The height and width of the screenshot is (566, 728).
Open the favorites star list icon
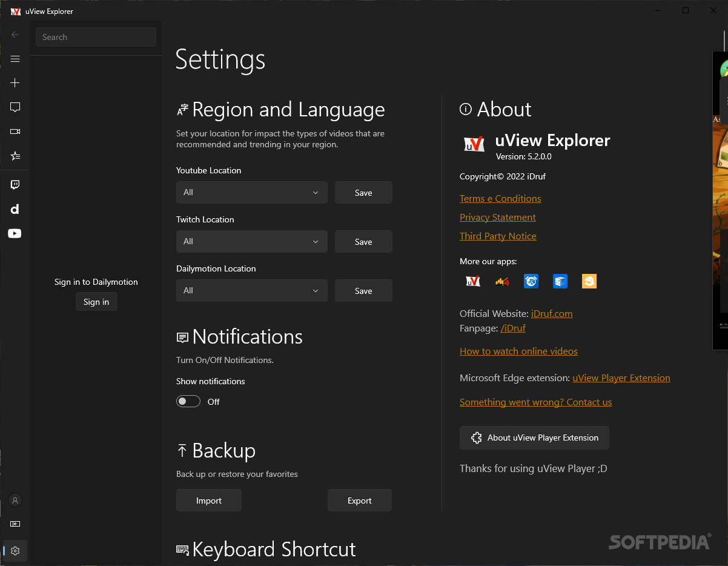pyautogui.click(x=15, y=156)
